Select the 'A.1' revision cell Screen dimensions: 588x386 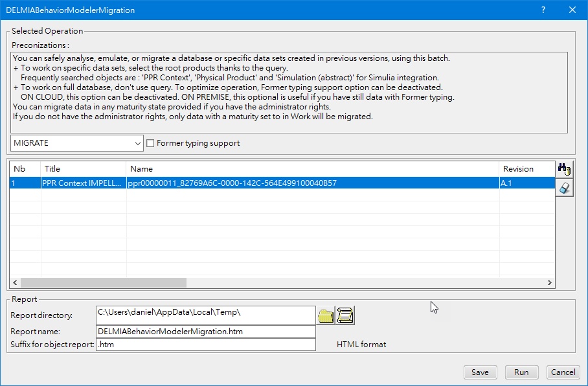pyautogui.click(x=527, y=183)
